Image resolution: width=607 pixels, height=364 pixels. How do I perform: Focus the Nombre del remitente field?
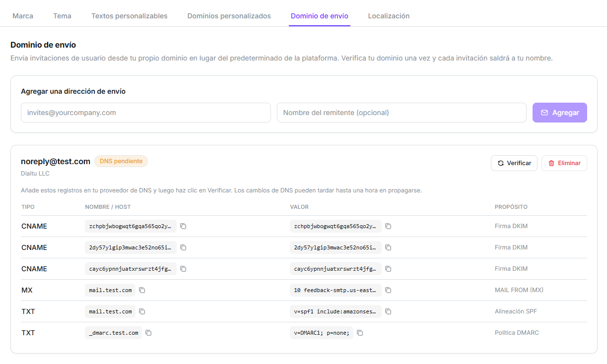pos(402,113)
